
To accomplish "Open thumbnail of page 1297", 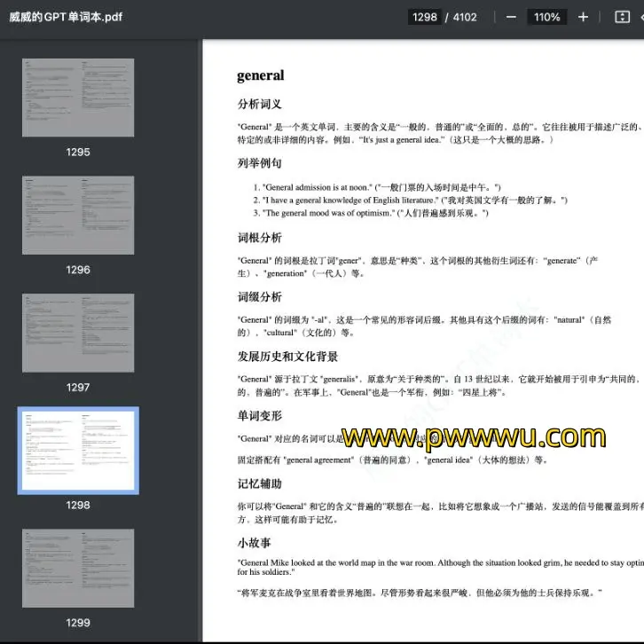I will [x=78, y=333].
